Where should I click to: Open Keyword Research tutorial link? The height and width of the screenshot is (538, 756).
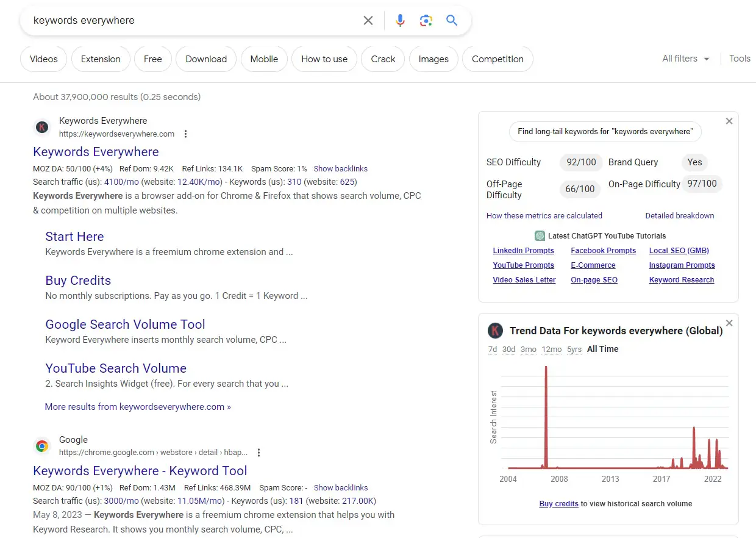point(682,280)
